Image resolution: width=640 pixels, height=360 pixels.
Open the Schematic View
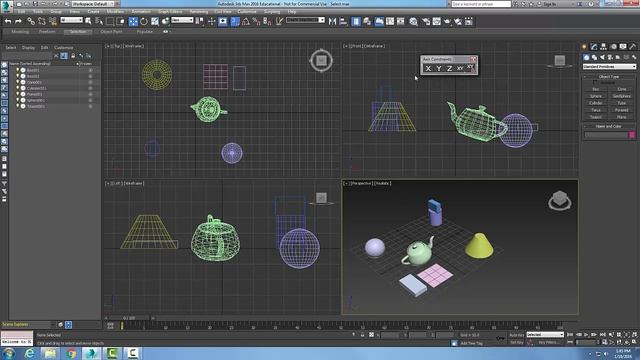[x=400, y=21]
